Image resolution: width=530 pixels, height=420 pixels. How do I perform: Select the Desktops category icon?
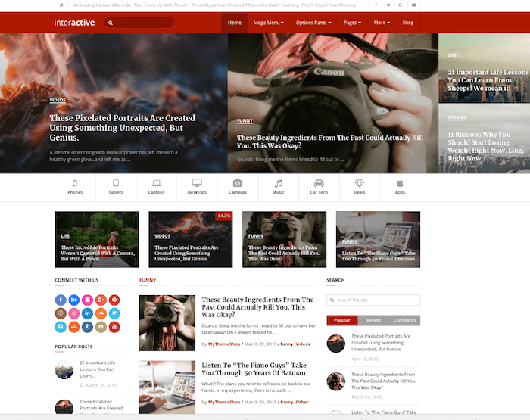197,183
